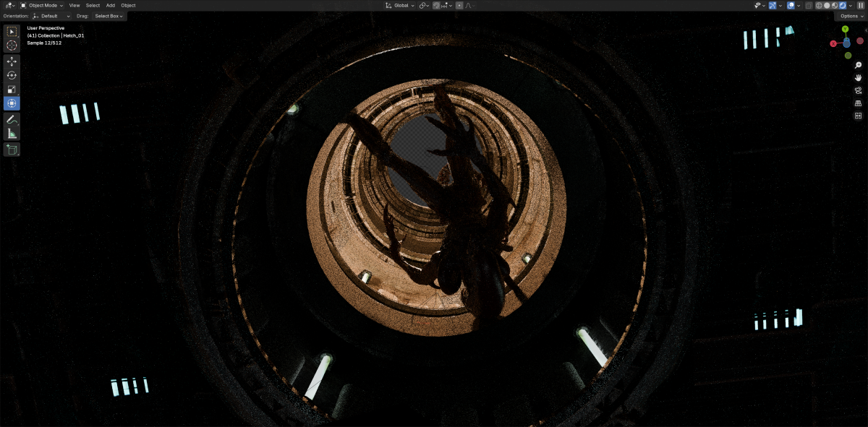Click the Options button
Image resolution: width=868 pixels, height=427 pixels.
click(x=850, y=16)
